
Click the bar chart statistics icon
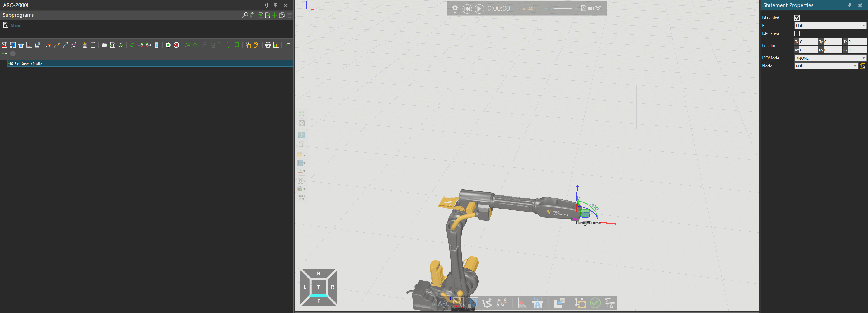(x=276, y=45)
